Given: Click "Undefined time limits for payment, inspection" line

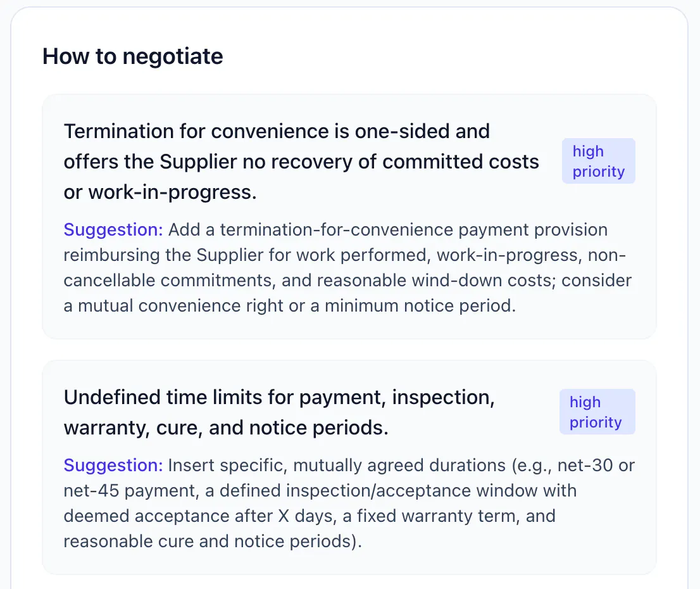Looking at the screenshot, I should tap(280, 397).
